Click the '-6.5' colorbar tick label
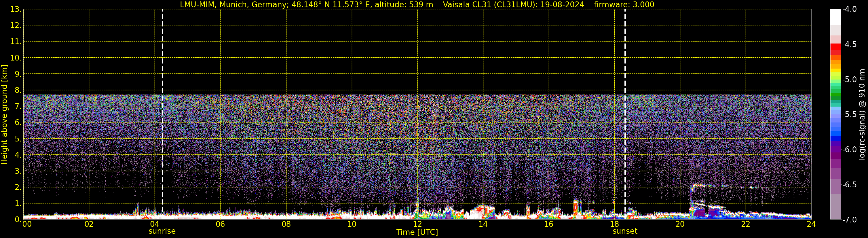Image resolution: width=868 pixels, height=238 pixels. coord(849,185)
